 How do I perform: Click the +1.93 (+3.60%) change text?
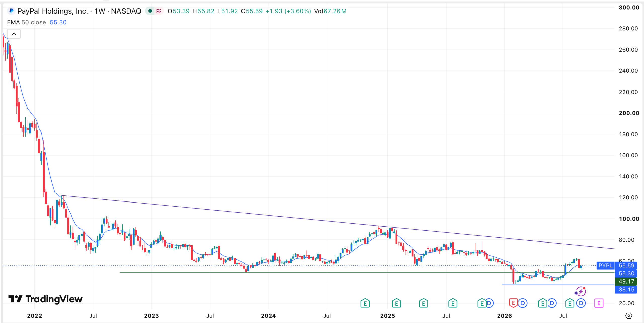(x=288, y=11)
